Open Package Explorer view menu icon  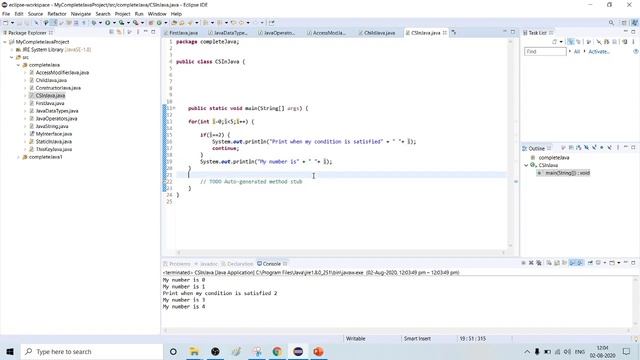(x=138, y=32)
